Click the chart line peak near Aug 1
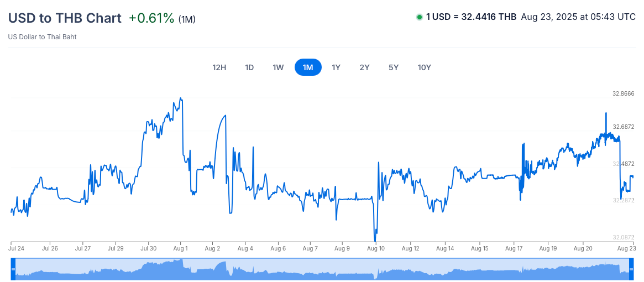 tap(181, 99)
